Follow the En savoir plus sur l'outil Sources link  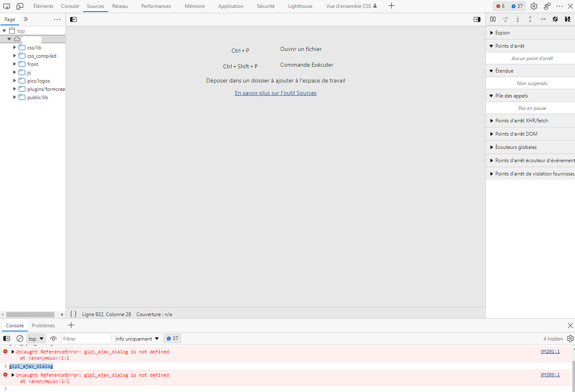(275, 93)
